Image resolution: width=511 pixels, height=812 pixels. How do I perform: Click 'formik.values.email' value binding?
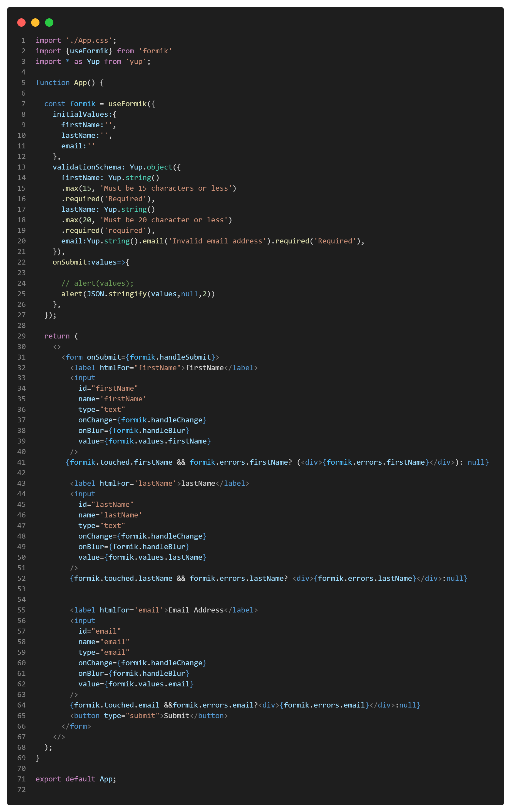click(149, 684)
